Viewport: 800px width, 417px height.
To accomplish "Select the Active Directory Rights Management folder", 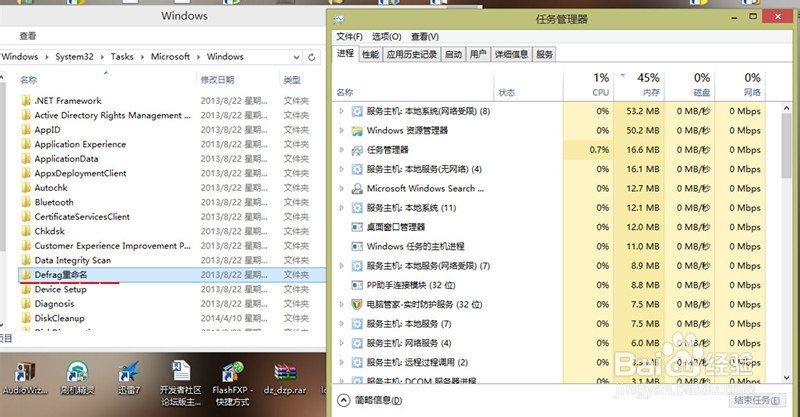I will pyautogui.click(x=172, y=115).
